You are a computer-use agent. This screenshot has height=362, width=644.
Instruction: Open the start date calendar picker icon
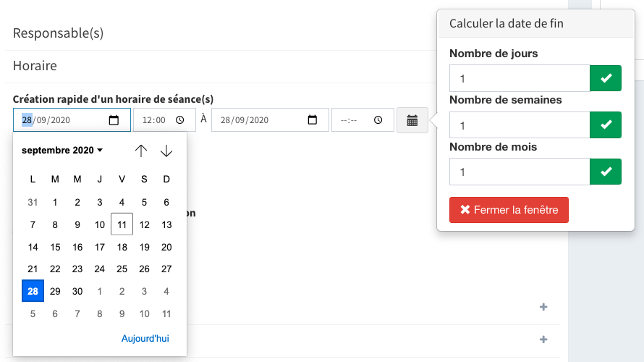[x=114, y=120]
